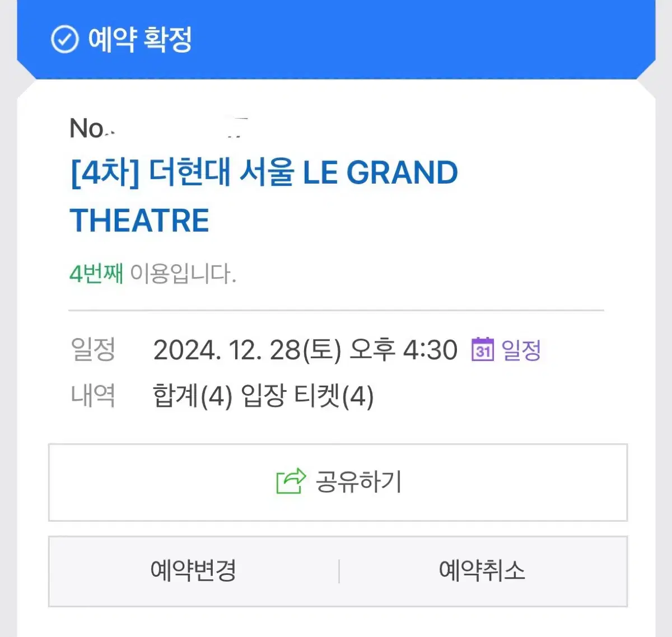This screenshot has width=672, height=637.
Task: Click the 일정 row label
Action: (x=93, y=349)
